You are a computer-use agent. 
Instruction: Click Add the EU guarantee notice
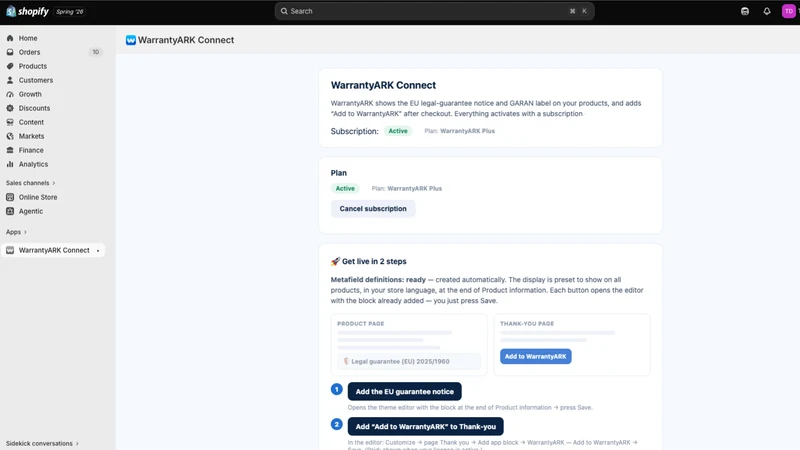[405, 391]
